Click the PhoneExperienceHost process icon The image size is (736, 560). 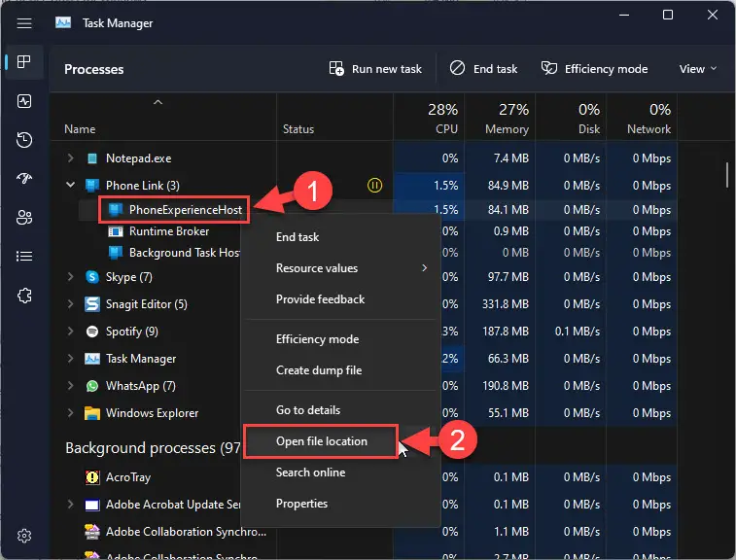click(x=116, y=209)
